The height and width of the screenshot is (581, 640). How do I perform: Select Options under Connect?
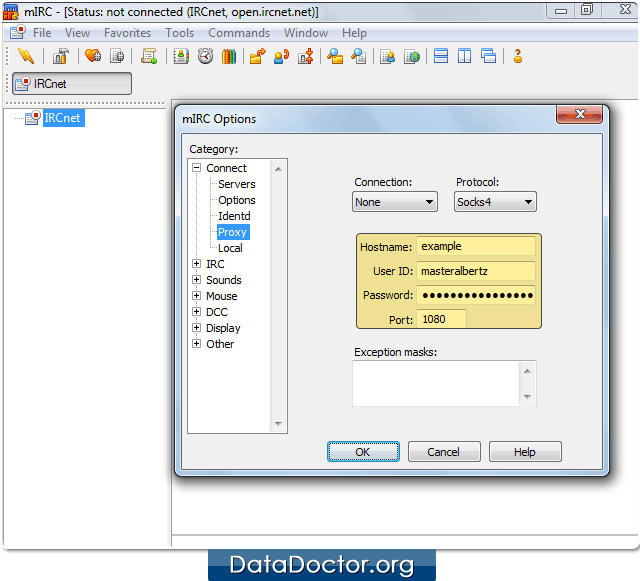pyautogui.click(x=237, y=200)
